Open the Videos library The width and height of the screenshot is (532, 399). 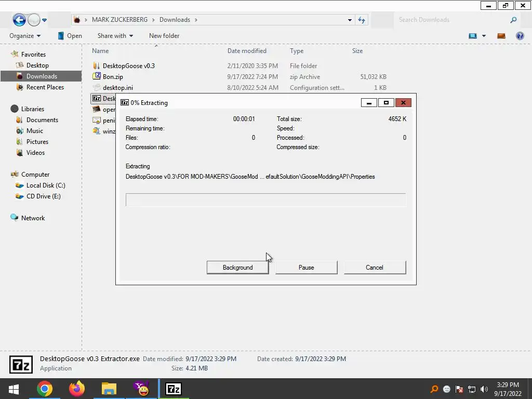click(x=35, y=152)
